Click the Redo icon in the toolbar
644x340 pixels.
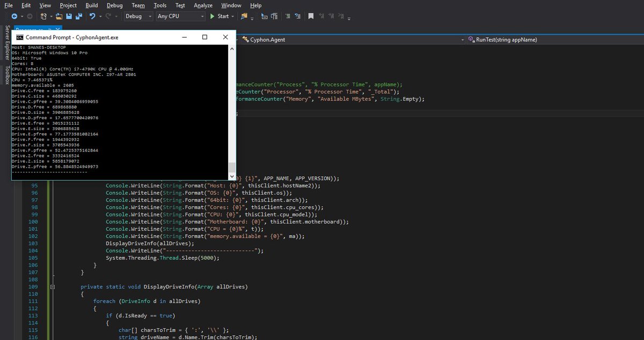coord(108,16)
